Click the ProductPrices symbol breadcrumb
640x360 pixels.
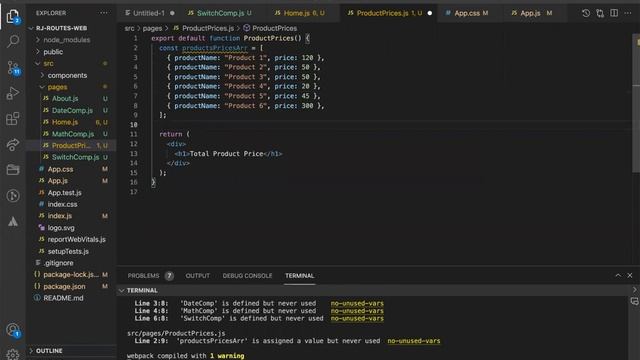pos(270,28)
